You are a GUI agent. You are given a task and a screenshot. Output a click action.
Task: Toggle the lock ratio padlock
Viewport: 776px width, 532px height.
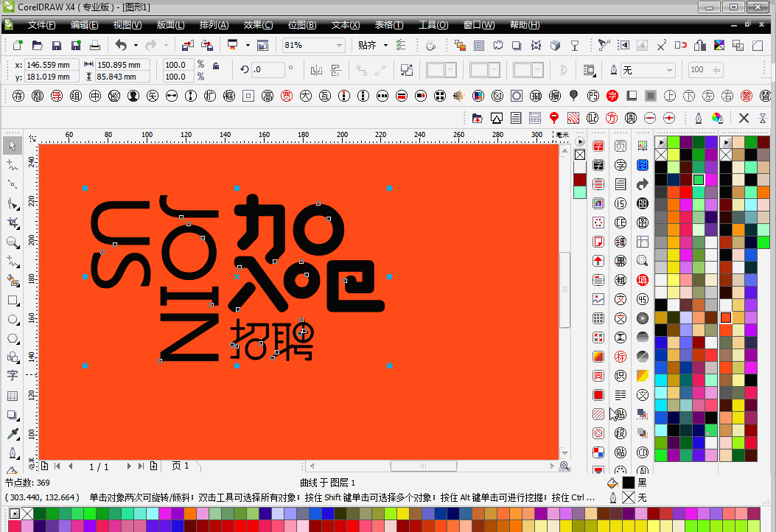(x=215, y=66)
